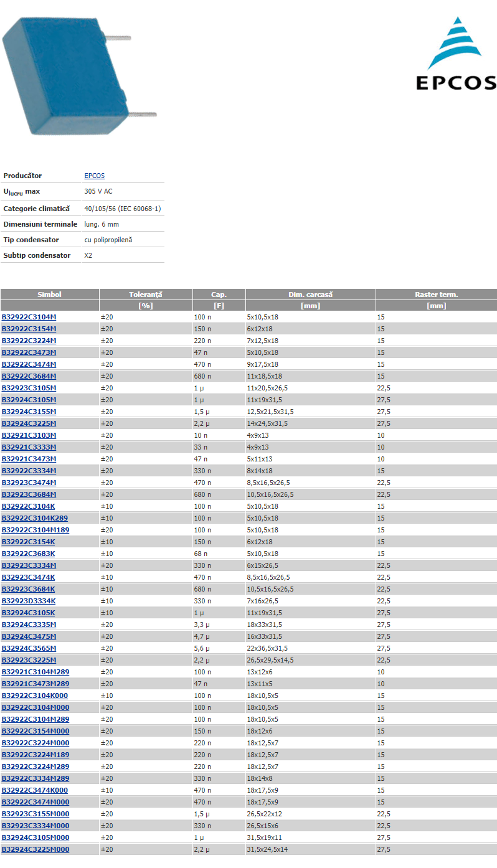Open part B32921C3103M link
497x868 pixels.
pos(29,435)
